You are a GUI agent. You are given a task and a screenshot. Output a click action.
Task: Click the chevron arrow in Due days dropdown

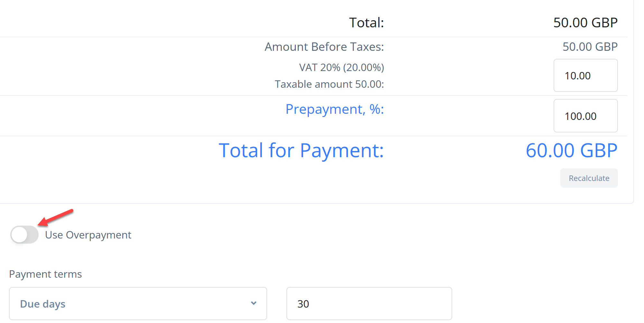tap(254, 303)
